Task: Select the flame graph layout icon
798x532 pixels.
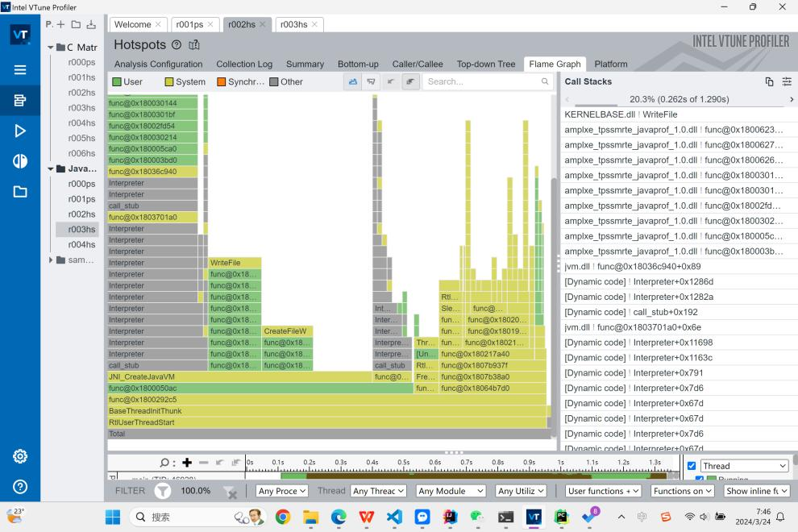Action: (x=353, y=81)
